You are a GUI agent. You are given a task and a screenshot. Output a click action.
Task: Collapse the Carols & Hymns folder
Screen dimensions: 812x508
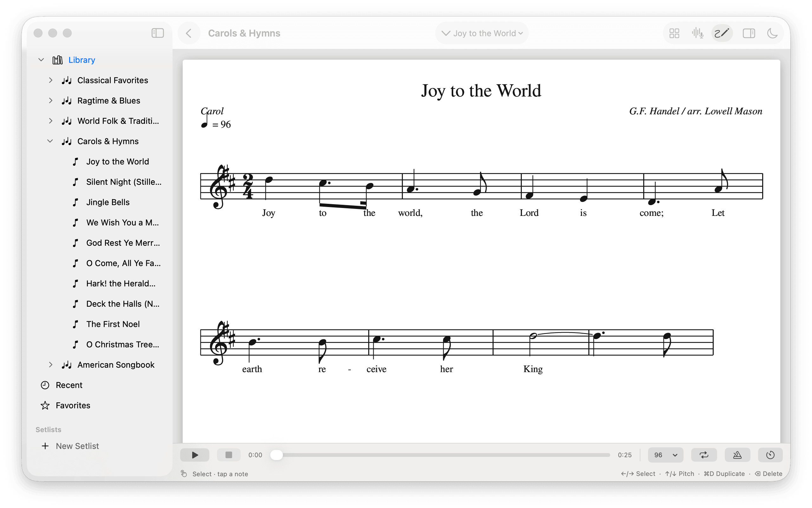pyautogui.click(x=50, y=141)
